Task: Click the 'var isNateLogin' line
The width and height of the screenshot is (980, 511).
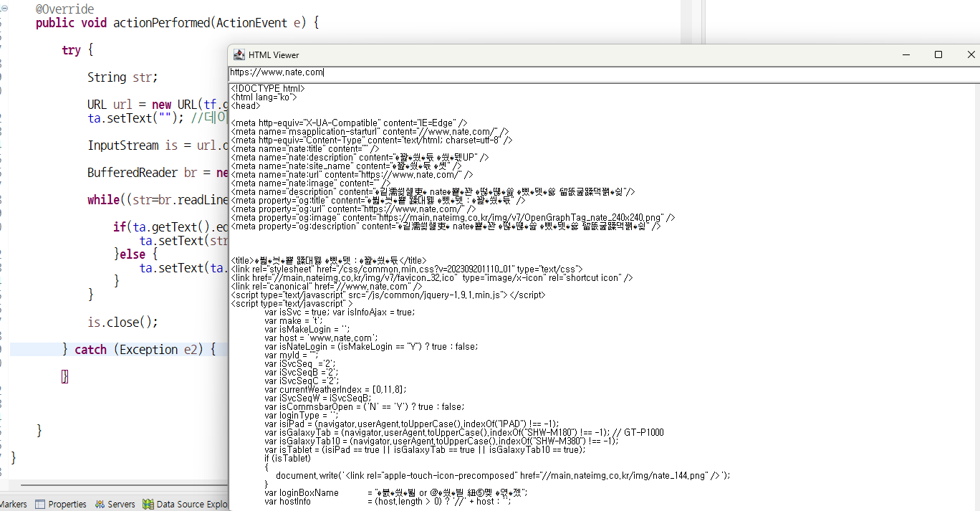Action: click(371, 346)
